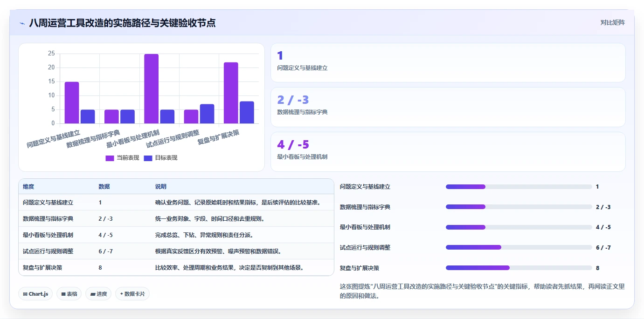Screen dimensions: 644x319
Task: Click the purple 当前表现 legend swatch
Action: [110, 158]
